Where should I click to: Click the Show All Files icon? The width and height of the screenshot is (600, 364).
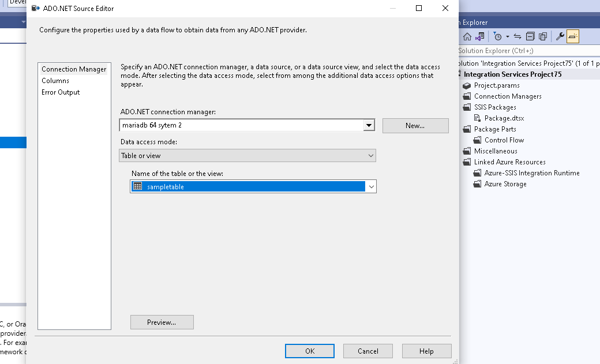pos(543,36)
